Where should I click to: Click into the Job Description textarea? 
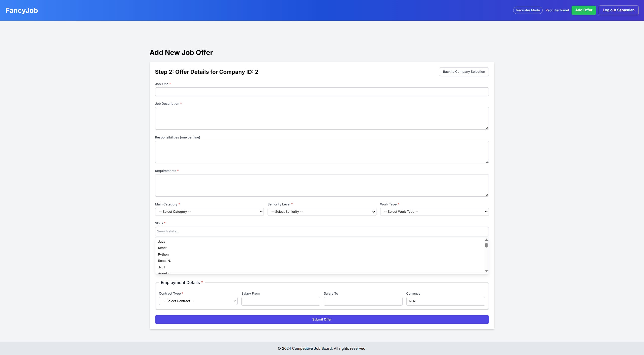click(322, 118)
